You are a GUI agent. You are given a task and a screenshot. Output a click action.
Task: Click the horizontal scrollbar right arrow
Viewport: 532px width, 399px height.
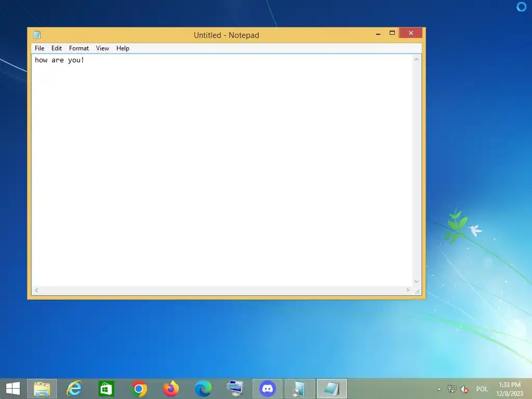tap(407, 290)
